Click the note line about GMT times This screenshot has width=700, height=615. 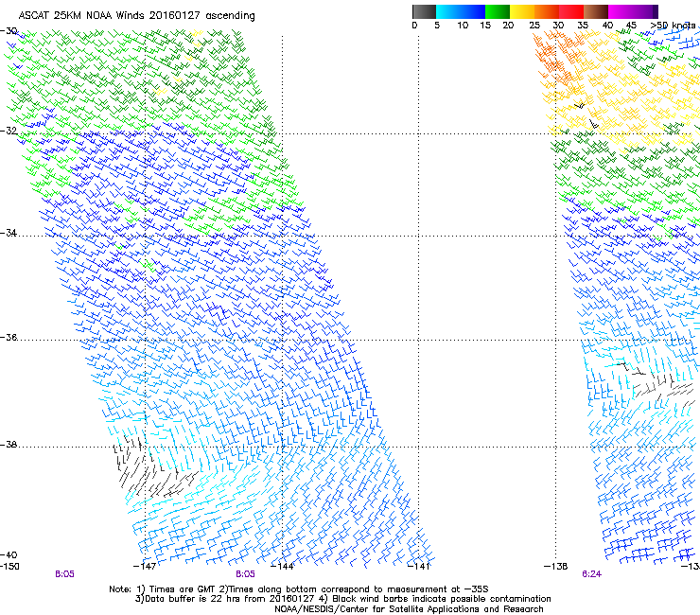[x=298, y=589]
